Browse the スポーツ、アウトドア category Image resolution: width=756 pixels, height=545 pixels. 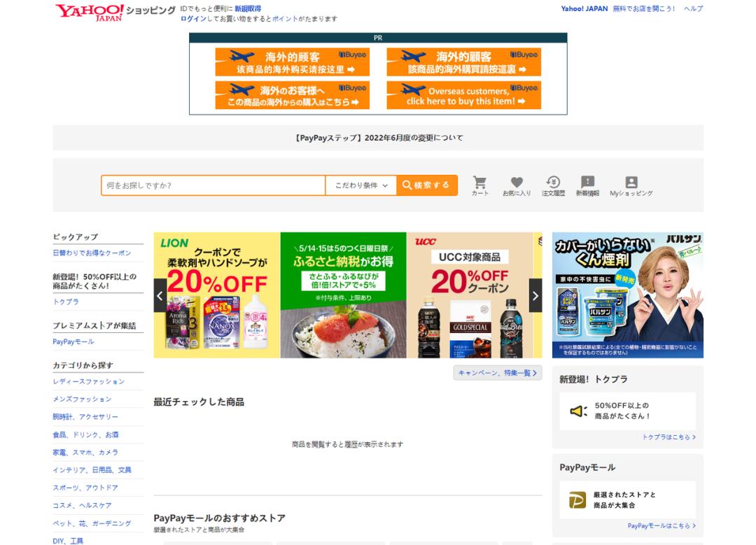point(85,488)
